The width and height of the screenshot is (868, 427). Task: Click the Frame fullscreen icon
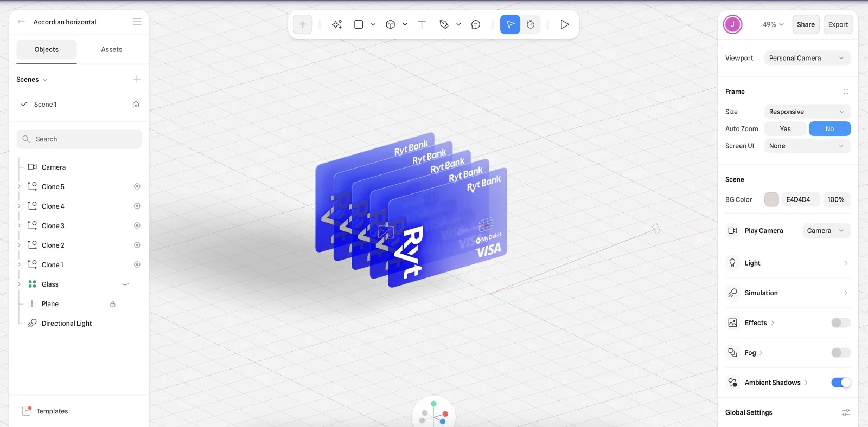[x=846, y=92]
